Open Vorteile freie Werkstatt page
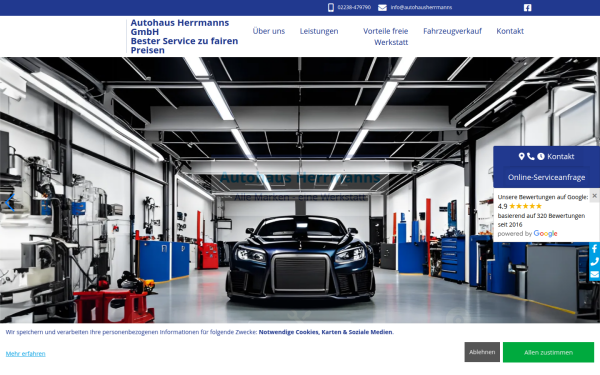Screen dimensions: 600x375 (385, 37)
